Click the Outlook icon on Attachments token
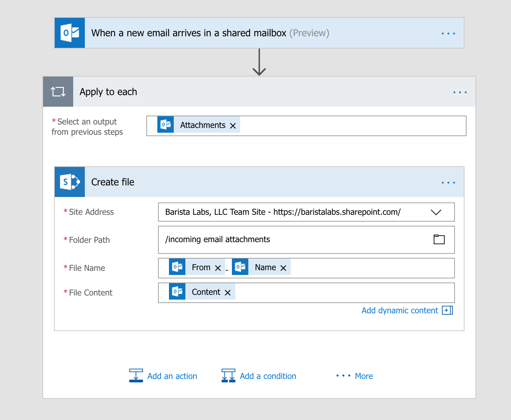This screenshot has width=511, height=420. pos(166,124)
